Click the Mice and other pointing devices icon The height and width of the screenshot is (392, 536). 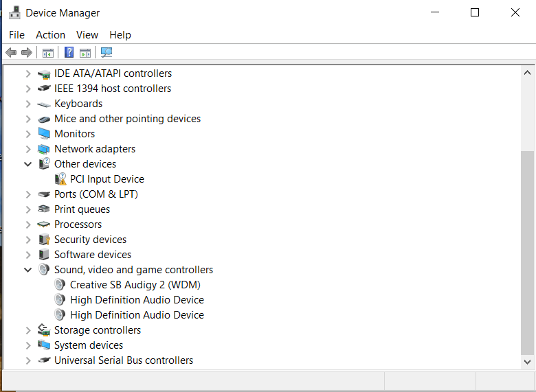click(x=44, y=119)
